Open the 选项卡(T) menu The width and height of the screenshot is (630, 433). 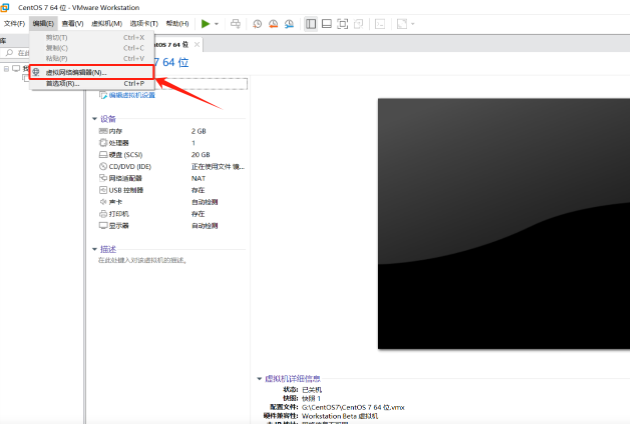pos(144,24)
